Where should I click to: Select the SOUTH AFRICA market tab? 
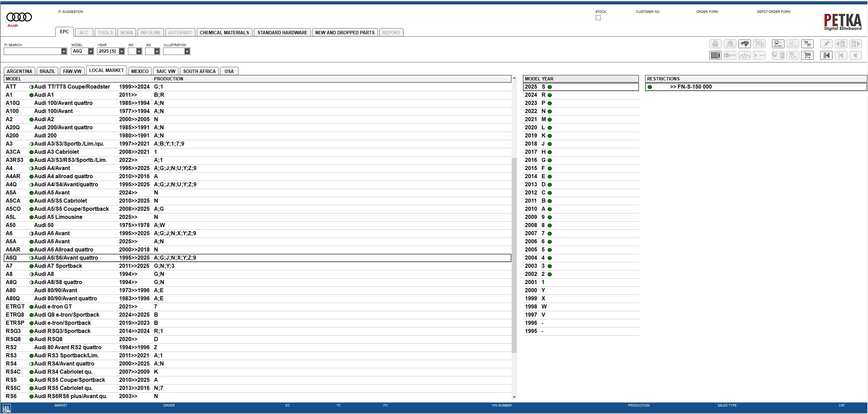(x=200, y=71)
